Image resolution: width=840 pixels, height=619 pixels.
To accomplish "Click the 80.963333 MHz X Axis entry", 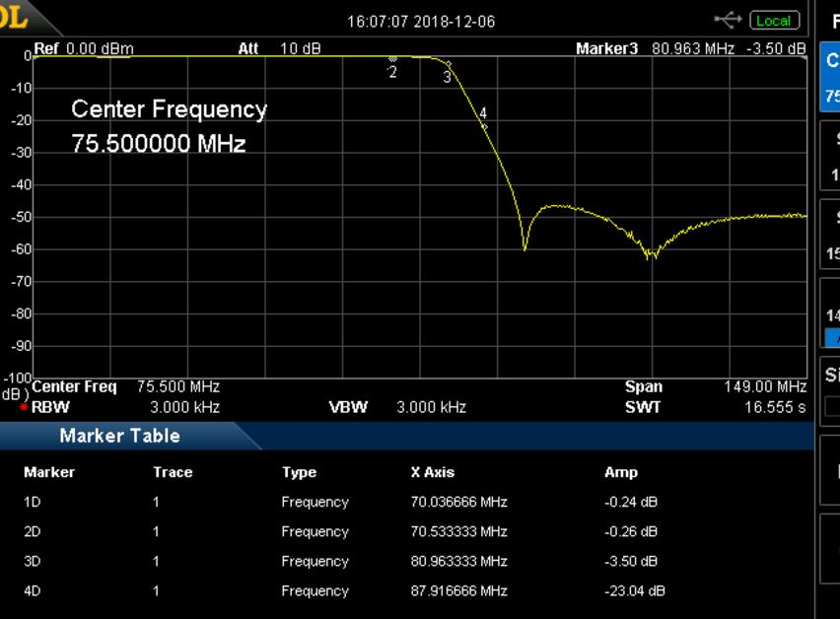I will pos(458,561).
